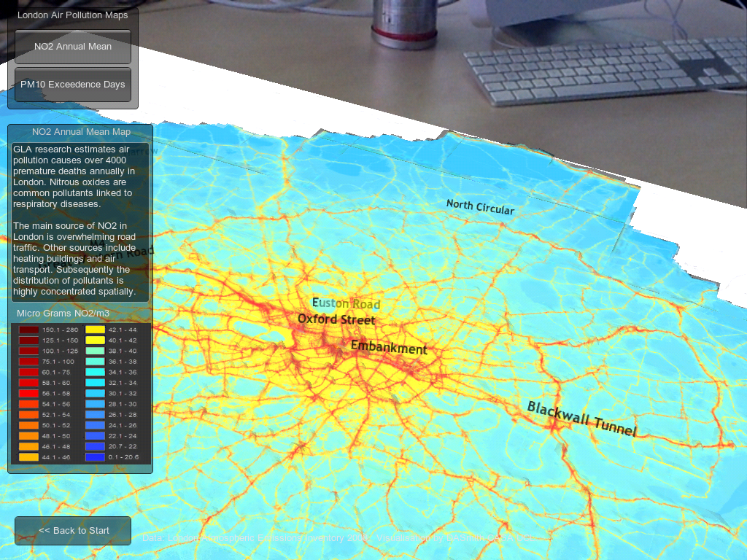Select the 50.1 - 52 orange legend swatch
Screen dimensions: 747x560
pos(29,425)
